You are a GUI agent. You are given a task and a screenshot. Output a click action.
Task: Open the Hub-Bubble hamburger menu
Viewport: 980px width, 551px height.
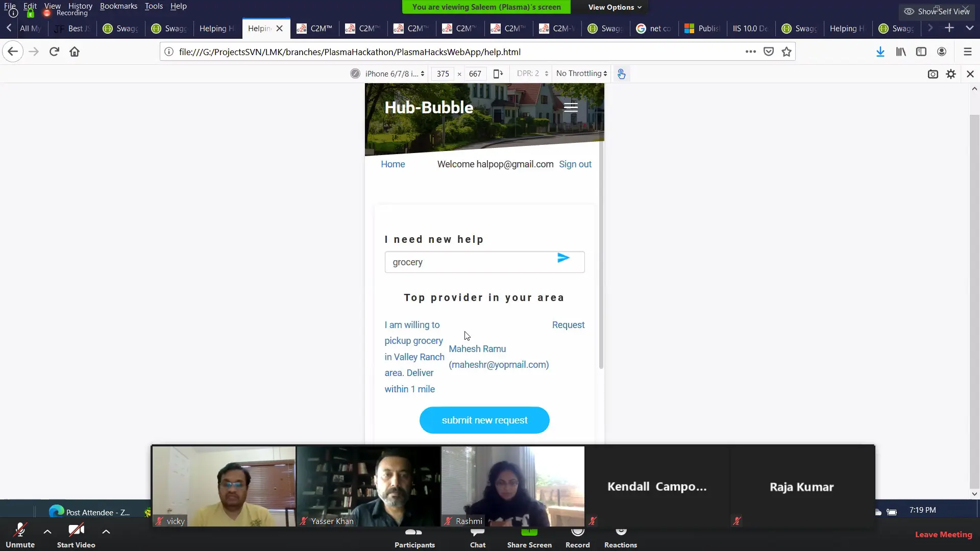click(571, 107)
